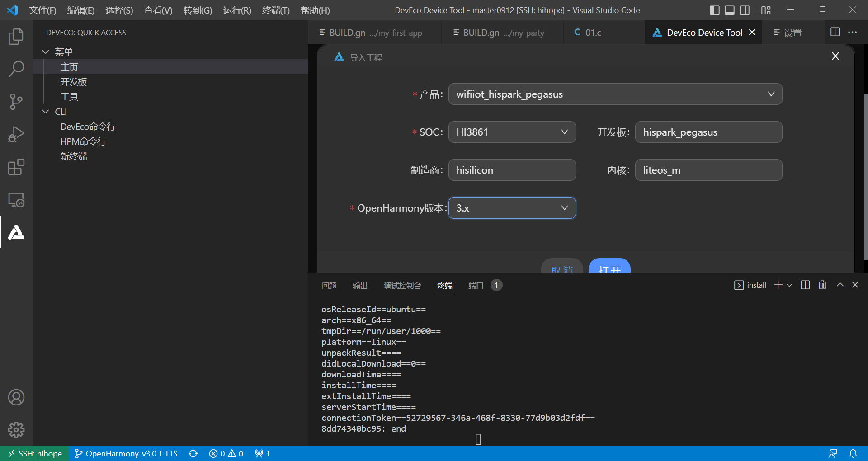Split the editor to the right
The height and width of the screenshot is (461, 868).
(835, 32)
